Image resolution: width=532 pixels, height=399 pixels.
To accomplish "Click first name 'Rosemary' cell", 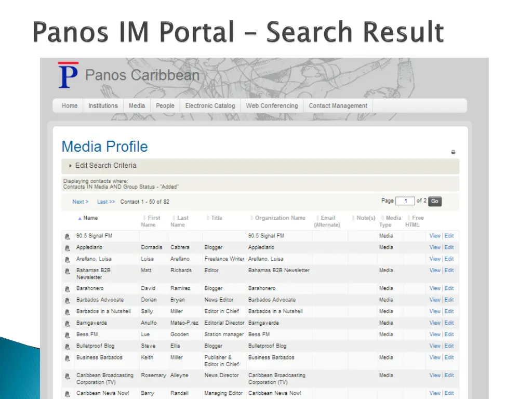I will pyautogui.click(x=153, y=376).
